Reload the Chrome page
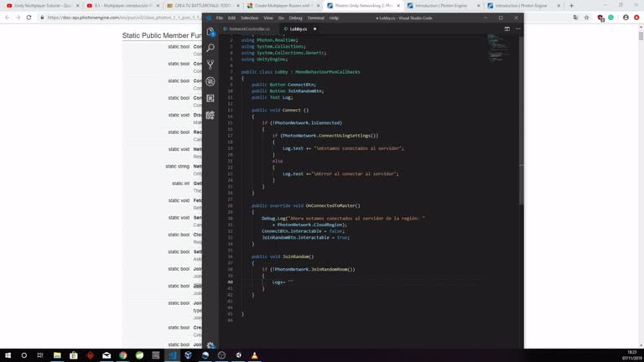 click(x=29, y=18)
